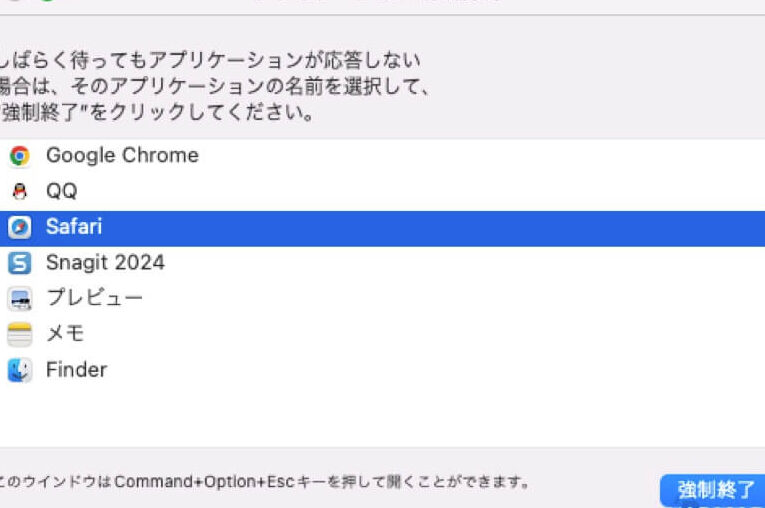Screen dimensions: 765x508
Task: Pick the メモ name in the list
Action: (65, 334)
